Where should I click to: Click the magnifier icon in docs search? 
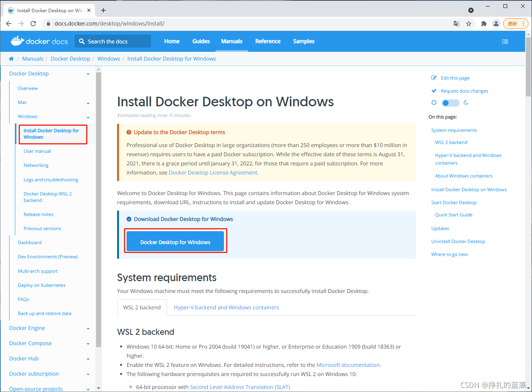(82, 41)
